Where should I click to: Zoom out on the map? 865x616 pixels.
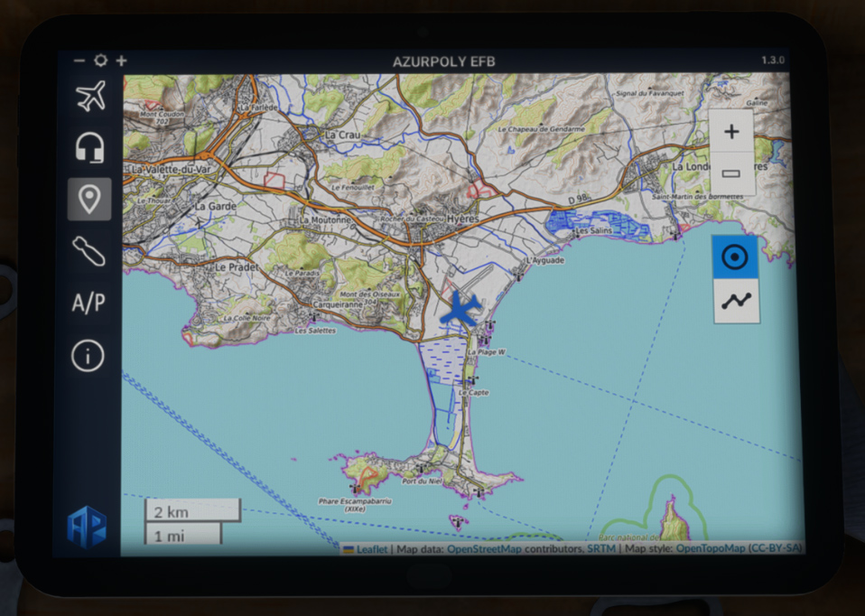[731, 173]
